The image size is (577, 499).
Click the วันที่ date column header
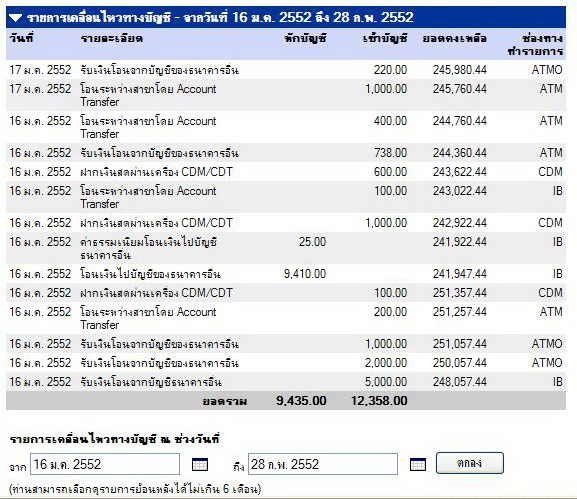(x=21, y=38)
